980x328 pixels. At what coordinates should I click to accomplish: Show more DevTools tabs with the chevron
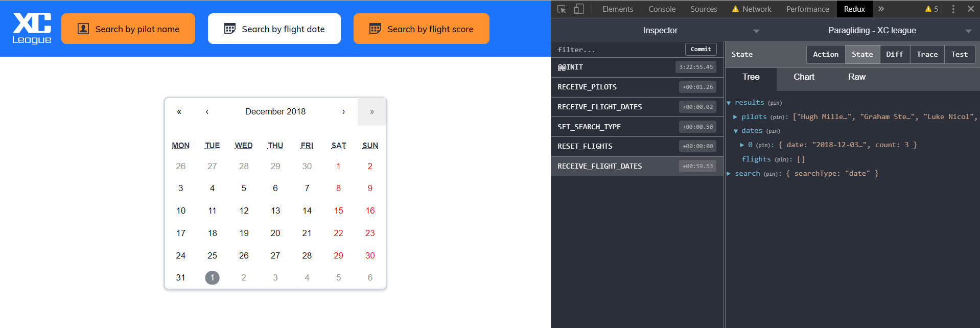tap(881, 9)
